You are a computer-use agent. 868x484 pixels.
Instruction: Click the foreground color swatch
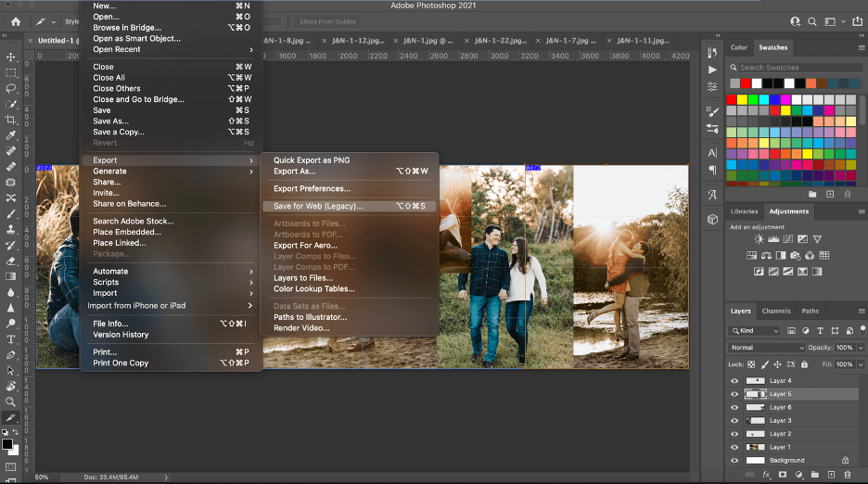tap(7, 444)
